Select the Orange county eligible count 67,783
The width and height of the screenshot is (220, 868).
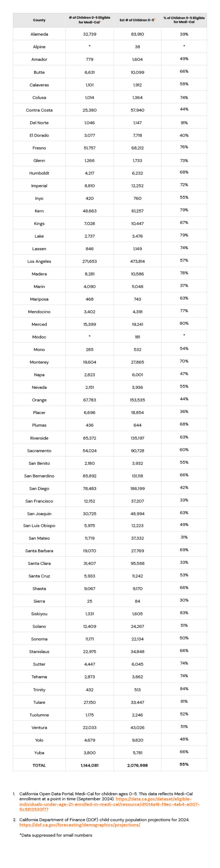(89, 400)
